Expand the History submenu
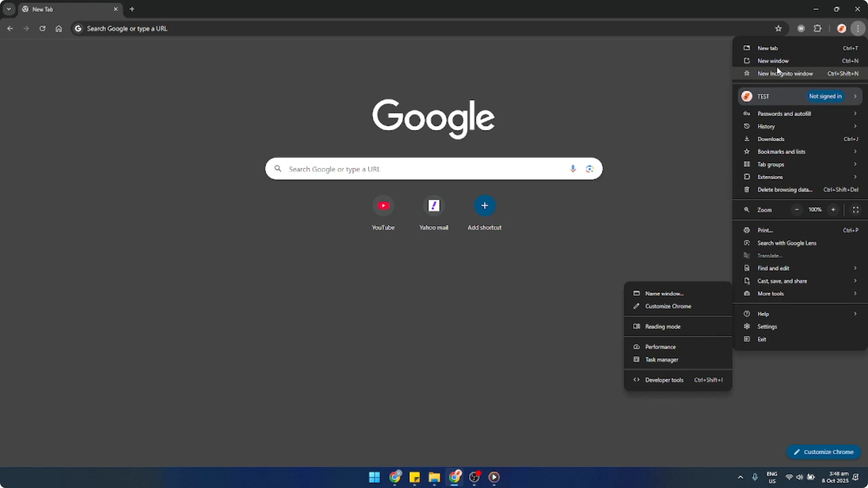Viewport: 868px width, 488px height. coord(800,126)
